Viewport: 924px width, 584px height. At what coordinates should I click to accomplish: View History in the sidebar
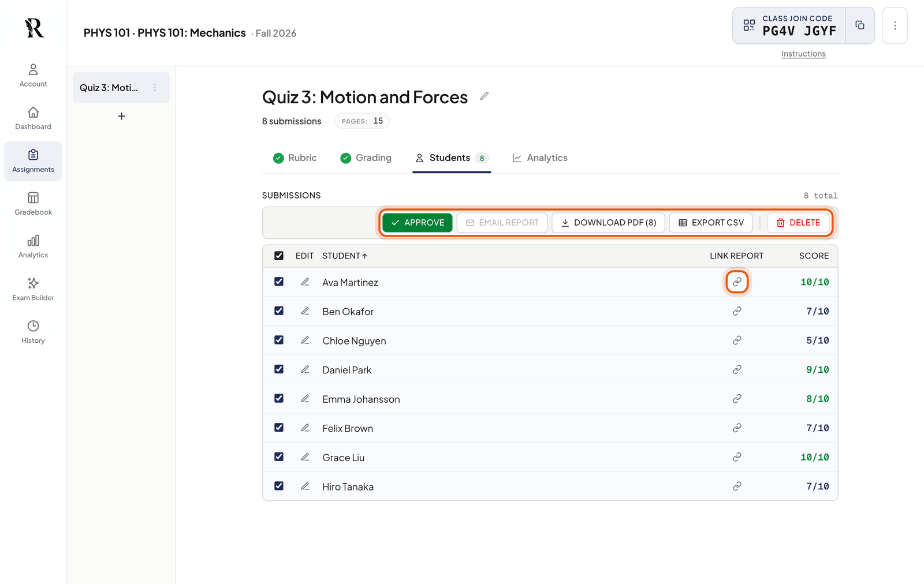pos(33,332)
